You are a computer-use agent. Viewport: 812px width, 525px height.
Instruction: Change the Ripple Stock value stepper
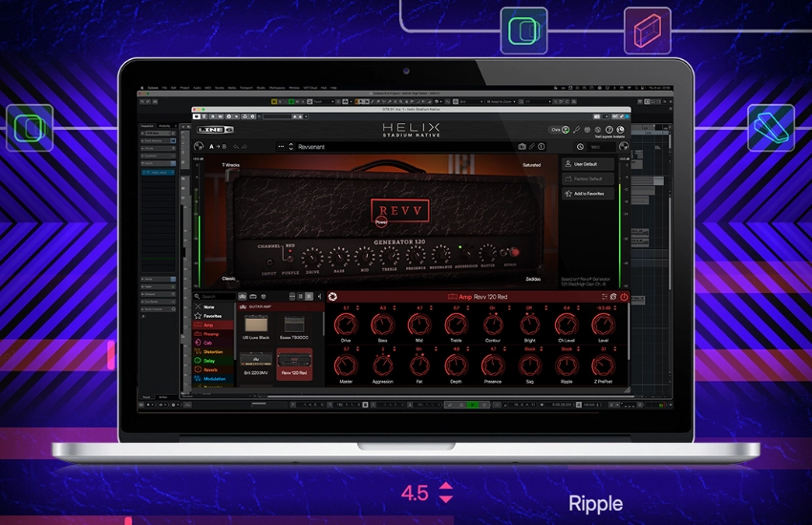point(579,349)
